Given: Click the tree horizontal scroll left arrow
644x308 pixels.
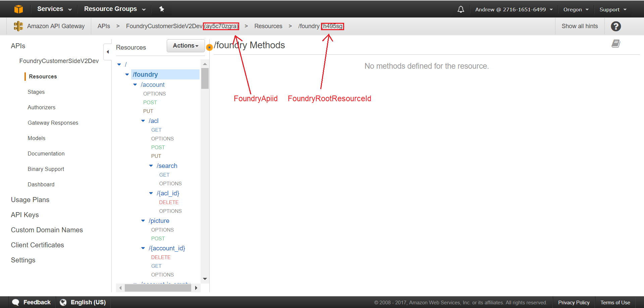Looking at the screenshot, I should 120,288.
